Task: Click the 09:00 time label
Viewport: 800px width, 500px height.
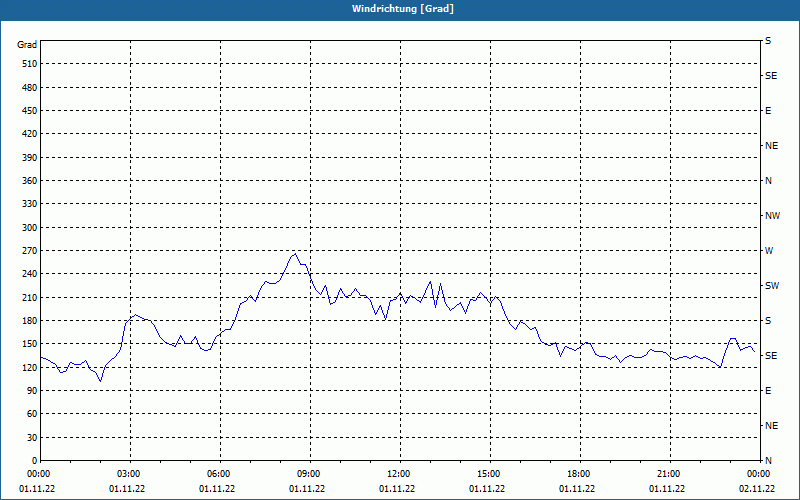Action: [310, 474]
